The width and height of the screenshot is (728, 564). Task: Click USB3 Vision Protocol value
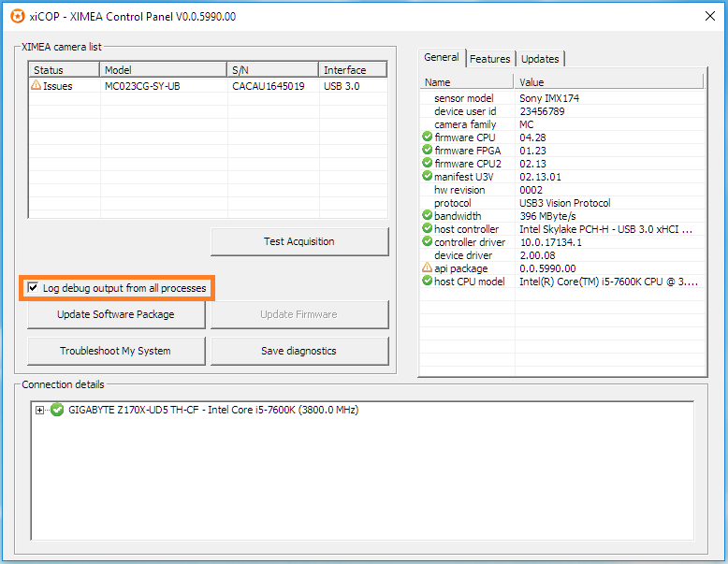pyautogui.click(x=564, y=203)
